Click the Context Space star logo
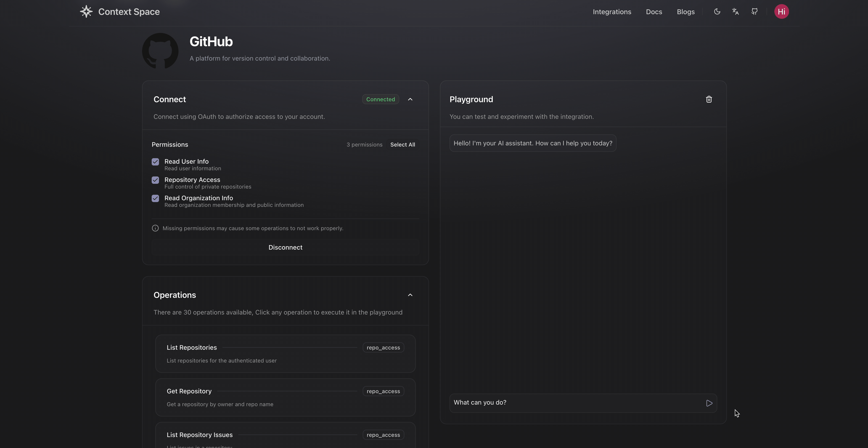 [x=86, y=11]
